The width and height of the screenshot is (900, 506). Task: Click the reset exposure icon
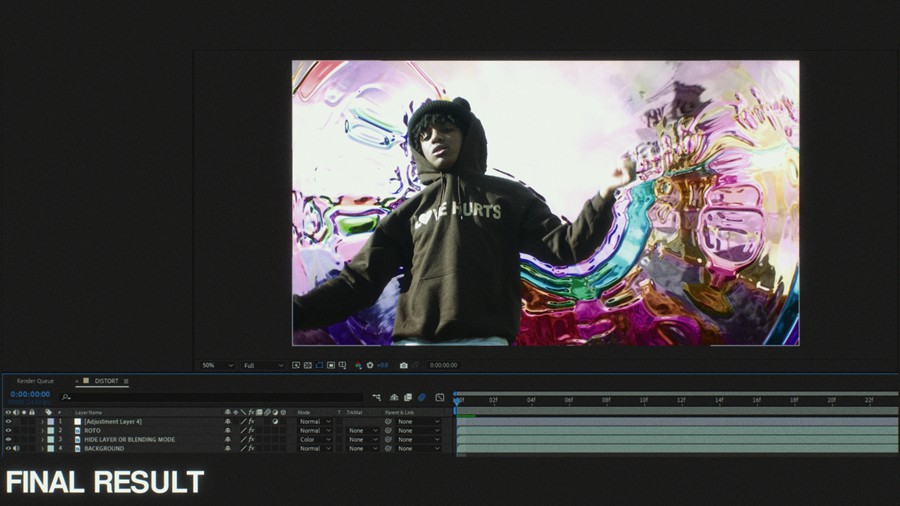(x=370, y=365)
